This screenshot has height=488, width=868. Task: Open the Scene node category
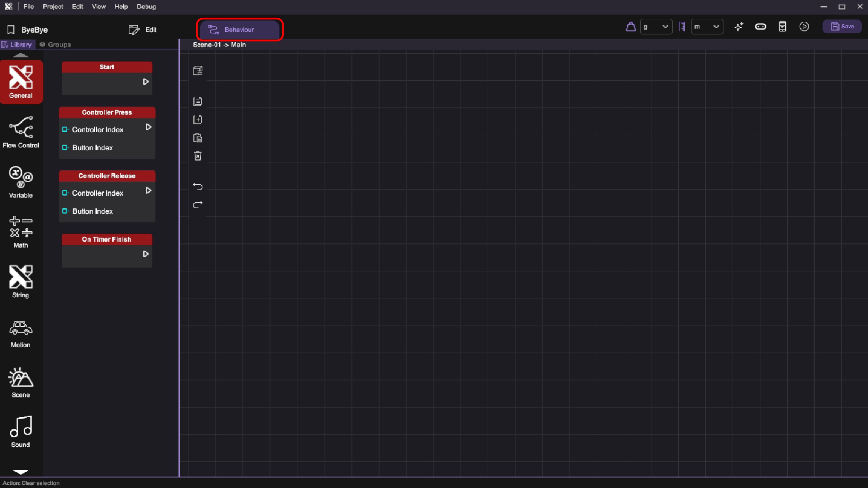point(21,383)
